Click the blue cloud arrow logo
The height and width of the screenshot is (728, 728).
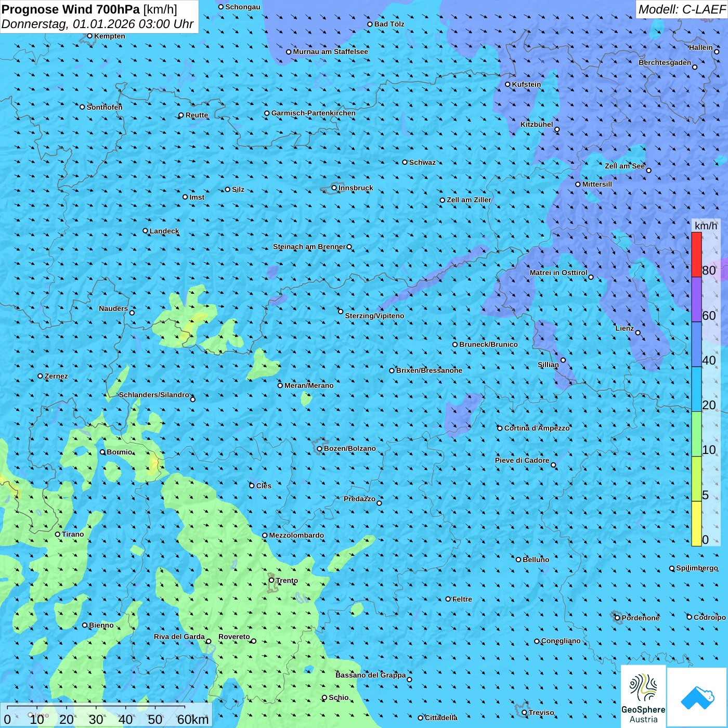(x=697, y=697)
